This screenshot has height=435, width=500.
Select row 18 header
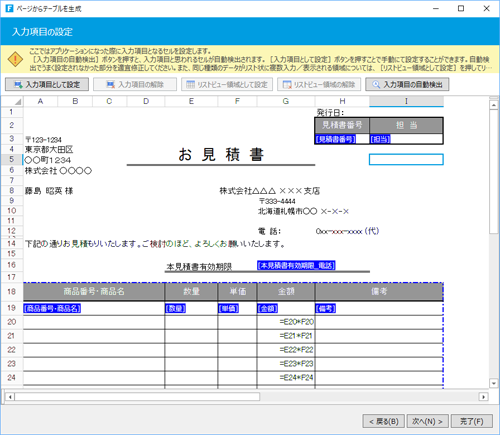click(x=12, y=292)
